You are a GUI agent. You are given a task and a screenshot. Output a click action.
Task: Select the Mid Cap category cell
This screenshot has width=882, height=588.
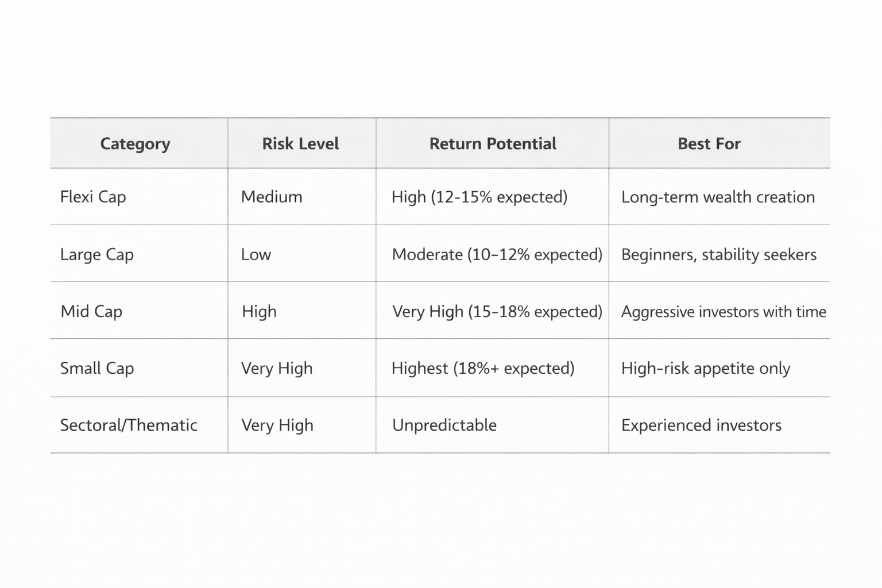pos(91,311)
